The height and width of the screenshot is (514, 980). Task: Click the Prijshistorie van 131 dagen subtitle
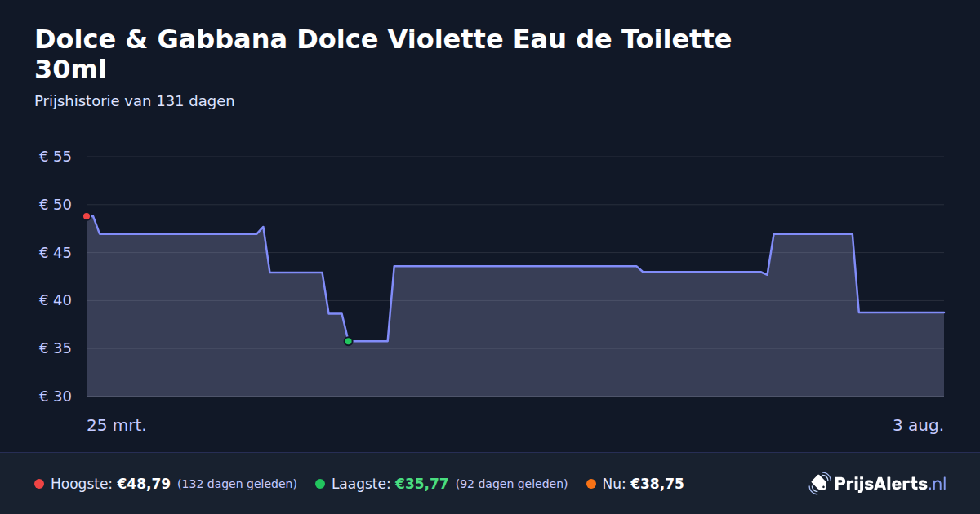[135, 101]
